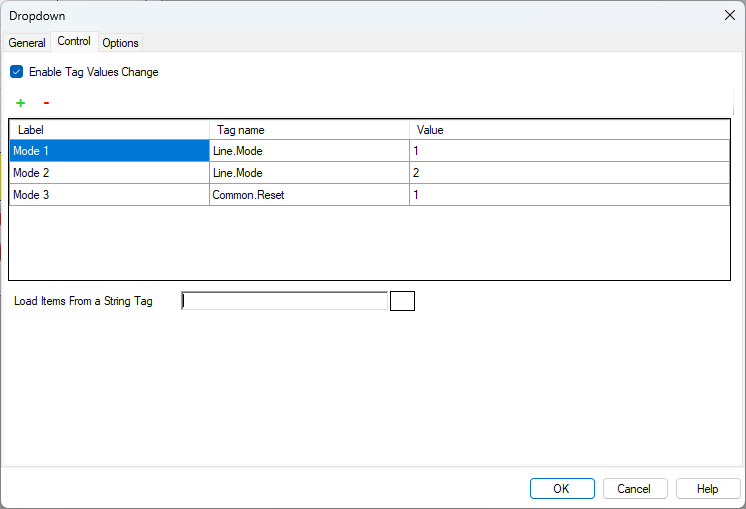746x509 pixels.
Task: Select the Mode 2 label cell
Action: click(x=109, y=173)
